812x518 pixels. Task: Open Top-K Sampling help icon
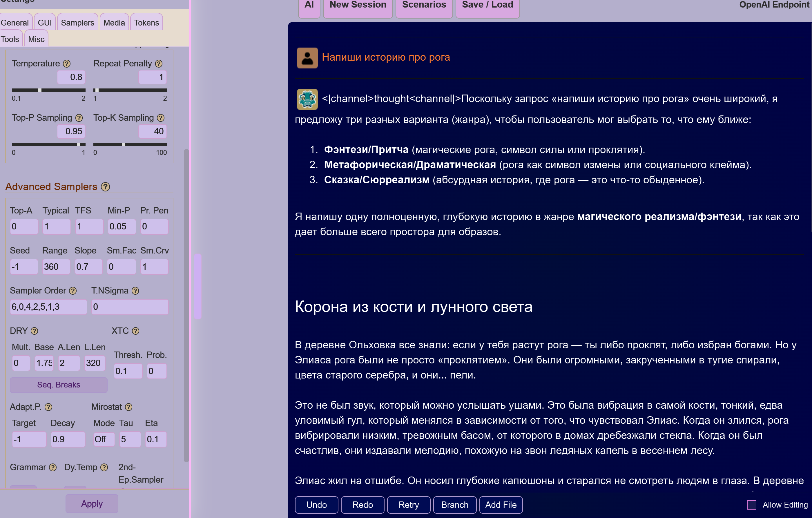click(x=161, y=118)
